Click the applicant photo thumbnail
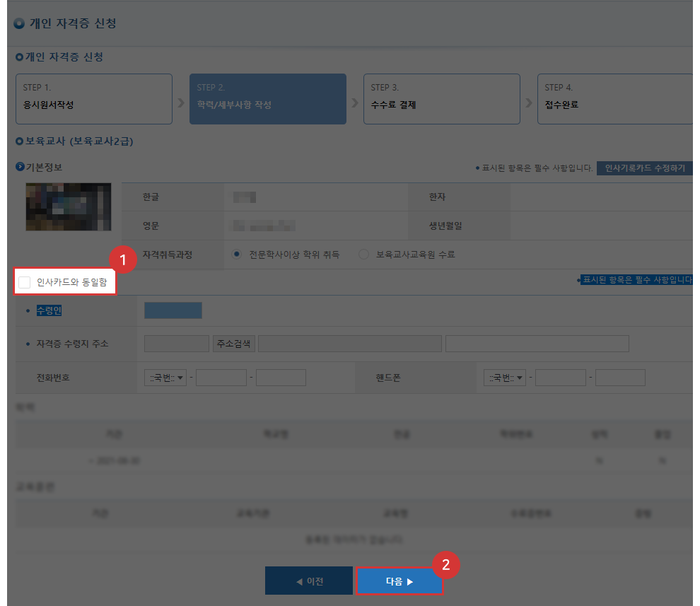This screenshot has height=606, width=700. point(68,206)
